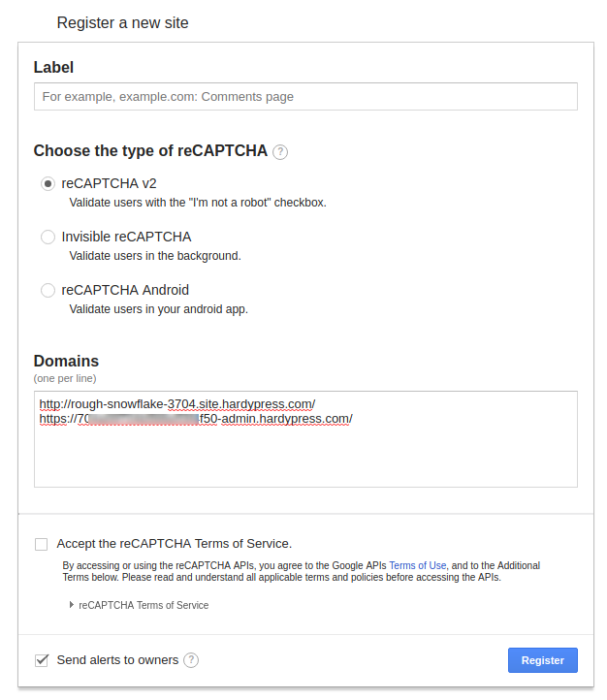The image size is (607, 700).
Task: Click the "Validate users in the background" description
Action: pyautogui.click(x=155, y=256)
